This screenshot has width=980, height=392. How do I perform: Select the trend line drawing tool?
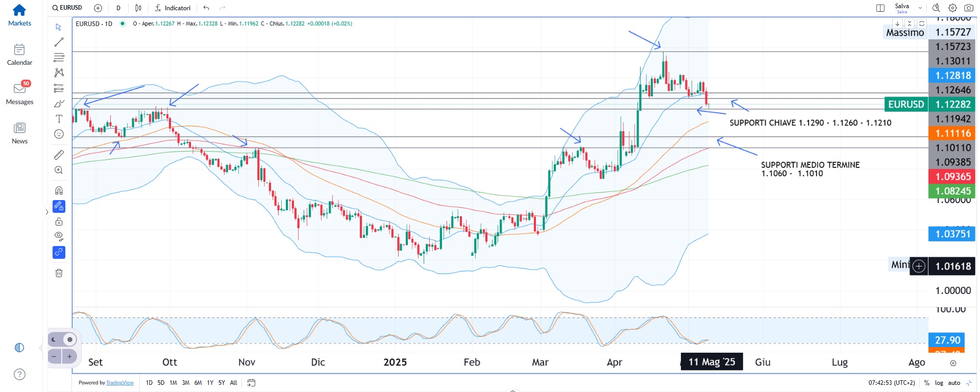[59, 42]
